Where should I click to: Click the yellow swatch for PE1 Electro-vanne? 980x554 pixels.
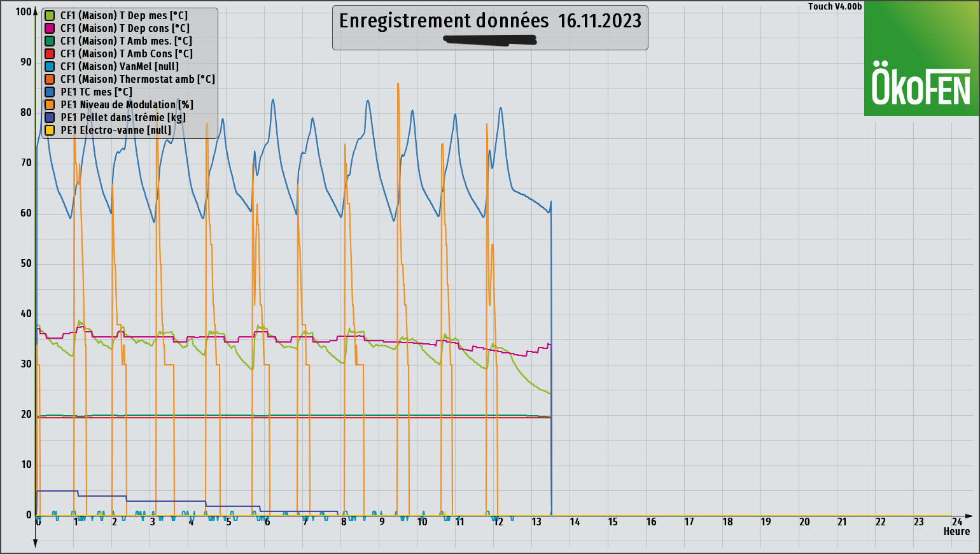tap(50, 130)
